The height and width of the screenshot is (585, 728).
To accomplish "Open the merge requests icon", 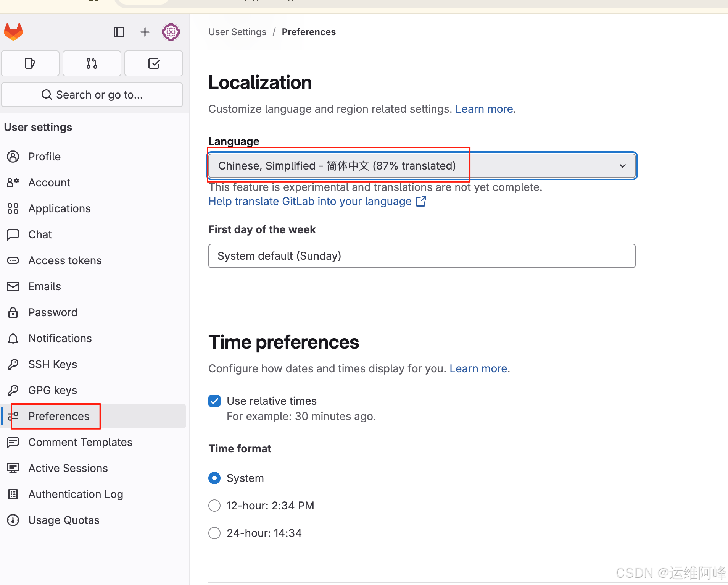I will 92,63.
